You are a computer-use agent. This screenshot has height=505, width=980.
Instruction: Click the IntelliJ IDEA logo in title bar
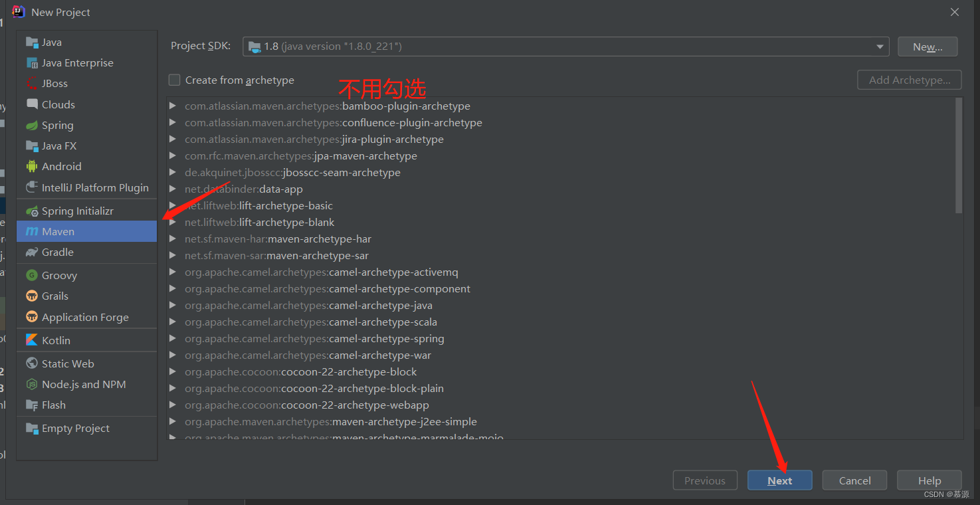tap(19, 12)
